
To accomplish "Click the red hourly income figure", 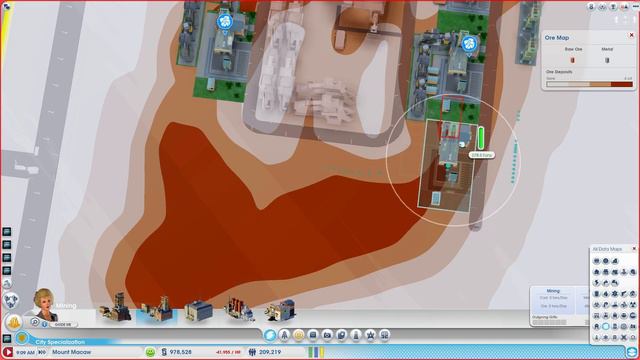I will (x=228, y=352).
